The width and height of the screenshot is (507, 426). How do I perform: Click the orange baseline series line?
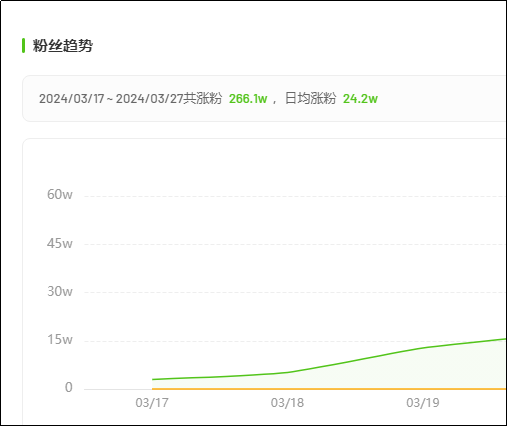[x=329, y=389]
